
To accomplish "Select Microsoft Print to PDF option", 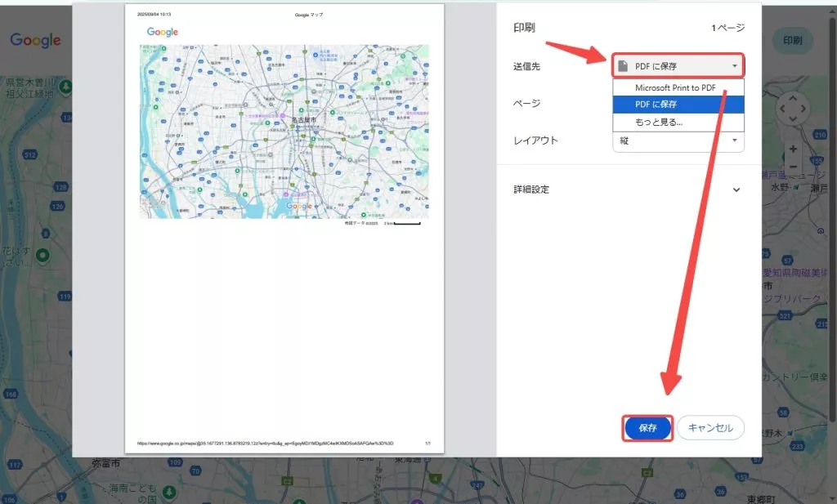I will click(x=678, y=87).
